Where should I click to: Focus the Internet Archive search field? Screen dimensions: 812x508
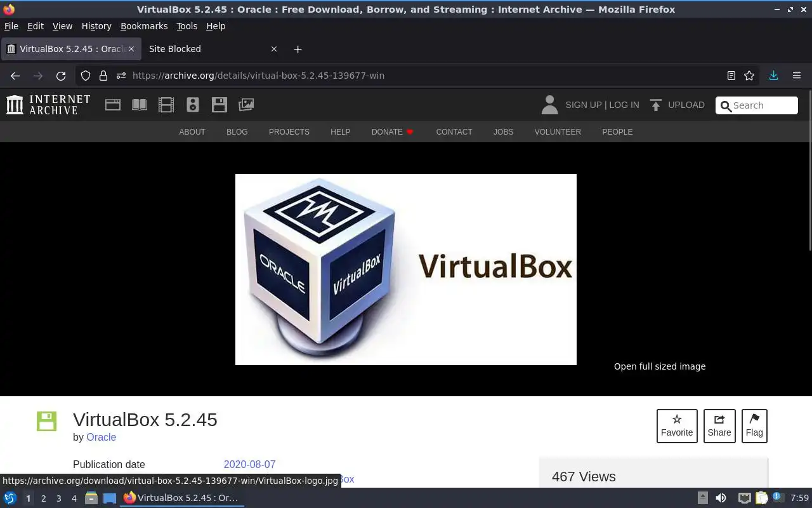(757, 105)
